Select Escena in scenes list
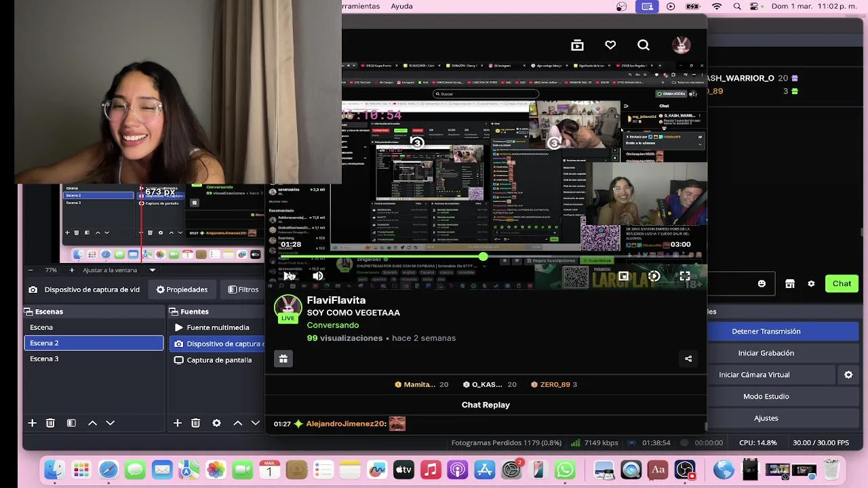 94,327
